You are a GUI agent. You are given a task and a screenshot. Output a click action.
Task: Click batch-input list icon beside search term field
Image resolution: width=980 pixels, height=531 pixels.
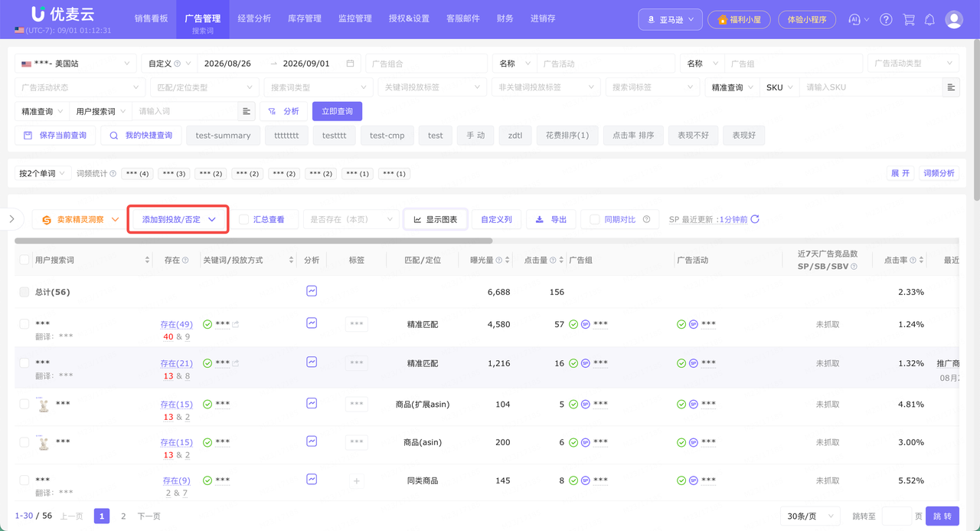(247, 111)
